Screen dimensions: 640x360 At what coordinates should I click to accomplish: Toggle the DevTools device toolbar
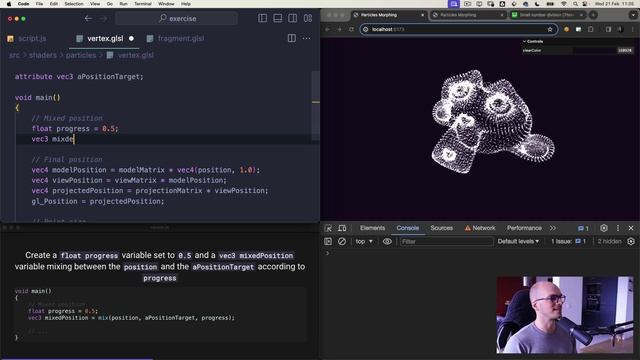click(342, 228)
